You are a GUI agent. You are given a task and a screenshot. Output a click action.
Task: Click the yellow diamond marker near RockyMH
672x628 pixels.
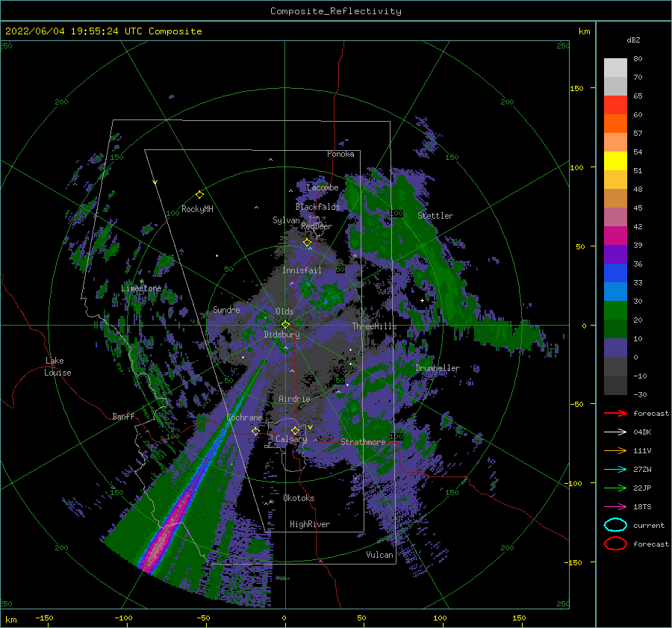(199, 195)
